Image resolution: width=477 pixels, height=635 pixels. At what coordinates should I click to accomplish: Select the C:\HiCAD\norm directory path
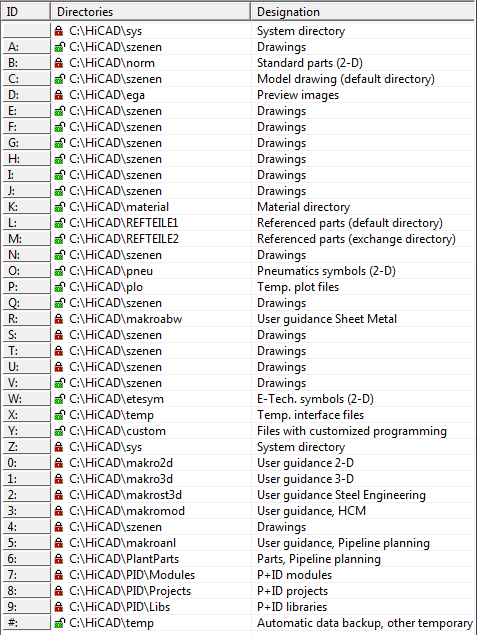112,63
